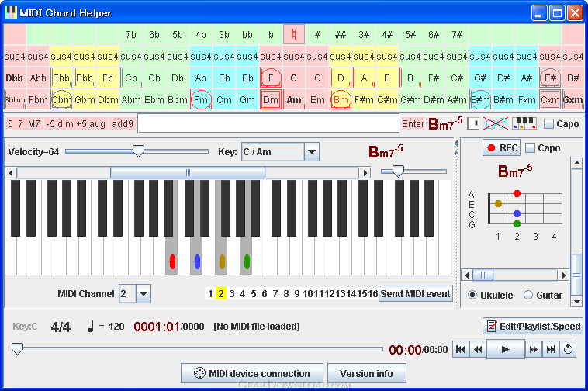Screen dimensions: 588x391
Task: Apply the add9 chord modifier
Action: (x=123, y=123)
